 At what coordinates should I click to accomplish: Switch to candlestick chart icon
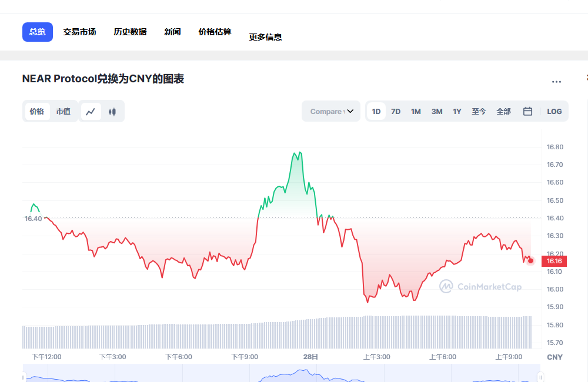112,112
